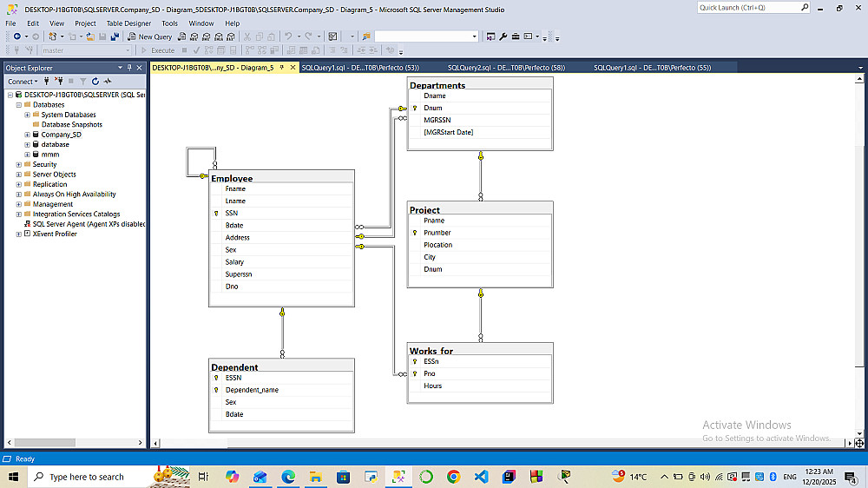This screenshot has width=868, height=488.
Task: Open the Toolbox icon in toolbar
Action: [x=516, y=36]
